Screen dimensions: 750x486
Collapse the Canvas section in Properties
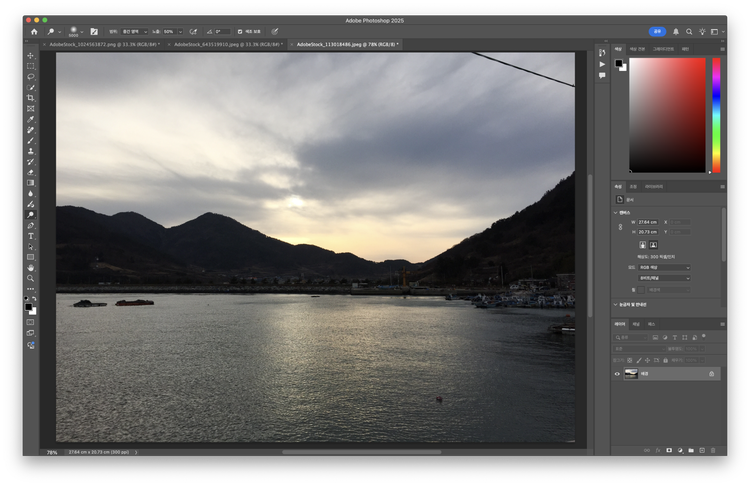coord(616,212)
